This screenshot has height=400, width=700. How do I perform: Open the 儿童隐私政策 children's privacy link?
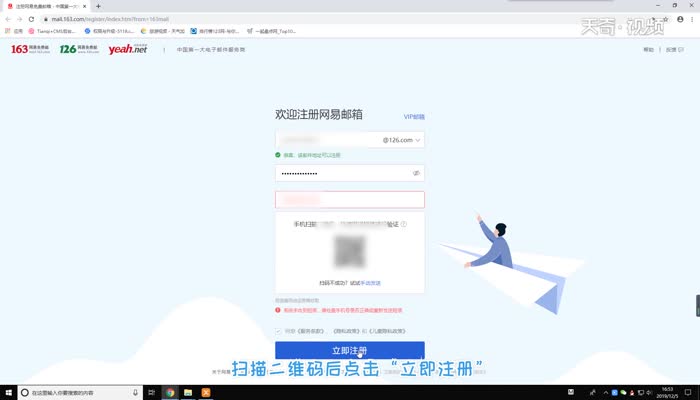[387, 331]
